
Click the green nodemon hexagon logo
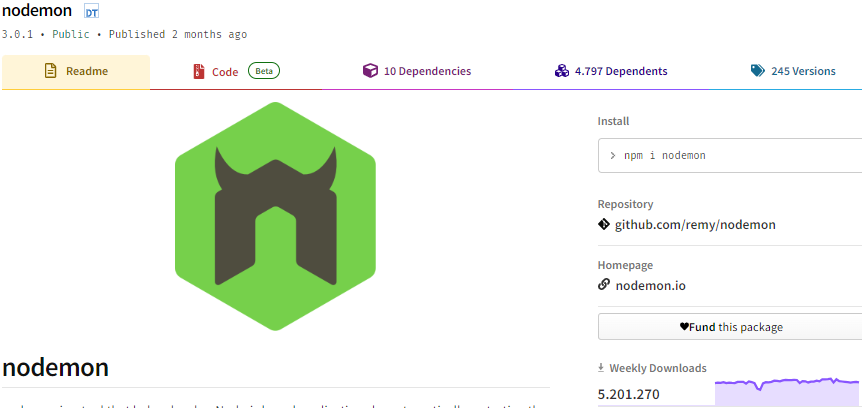(275, 216)
